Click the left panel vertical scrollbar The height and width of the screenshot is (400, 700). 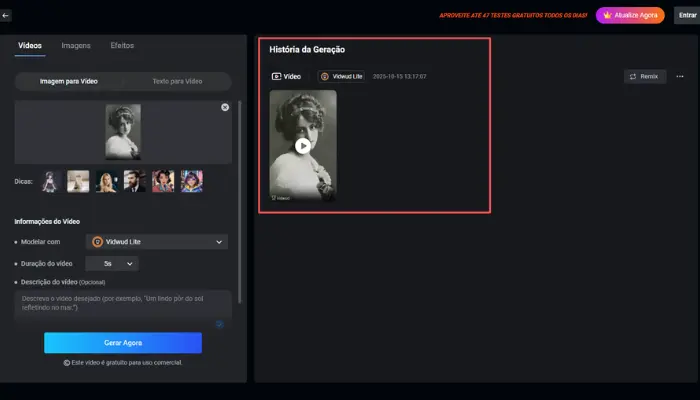coord(240,202)
